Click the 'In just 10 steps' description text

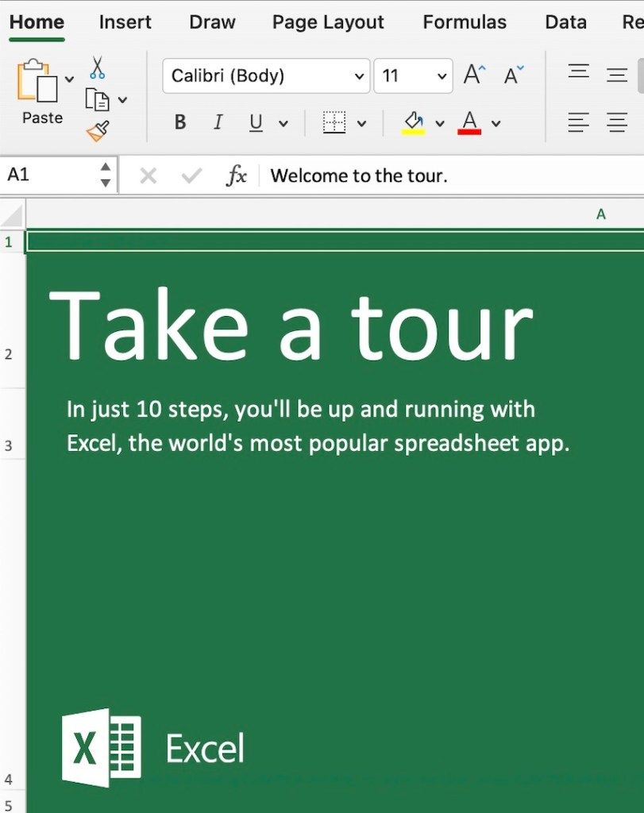[318, 426]
